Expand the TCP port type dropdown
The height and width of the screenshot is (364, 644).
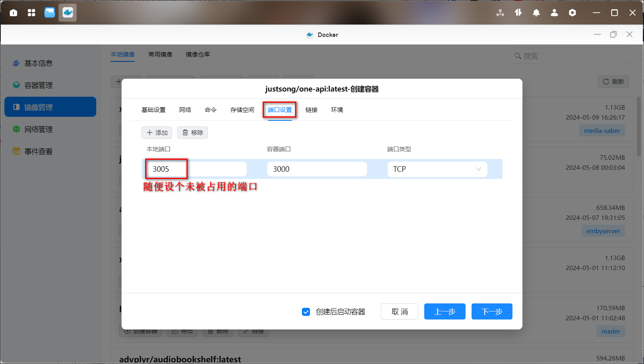(x=437, y=169)
